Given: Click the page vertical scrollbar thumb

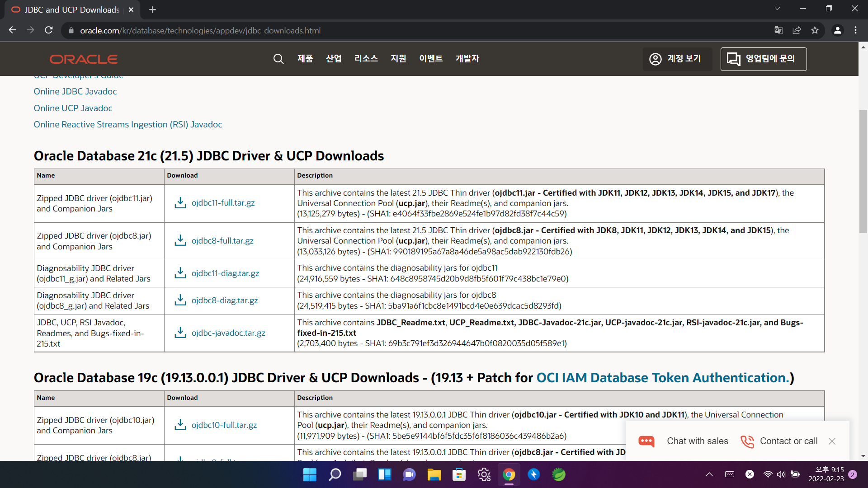Looking at the screenshot, I should point(863,172).
